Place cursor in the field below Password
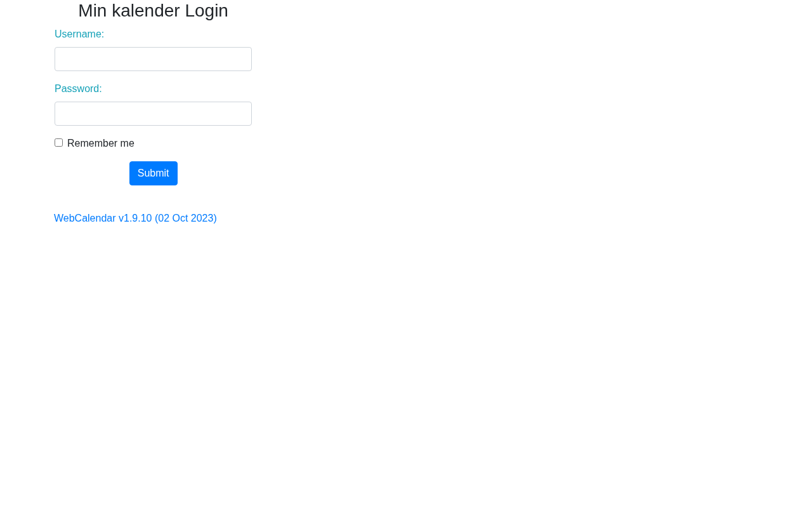 [x=153, y=114]
